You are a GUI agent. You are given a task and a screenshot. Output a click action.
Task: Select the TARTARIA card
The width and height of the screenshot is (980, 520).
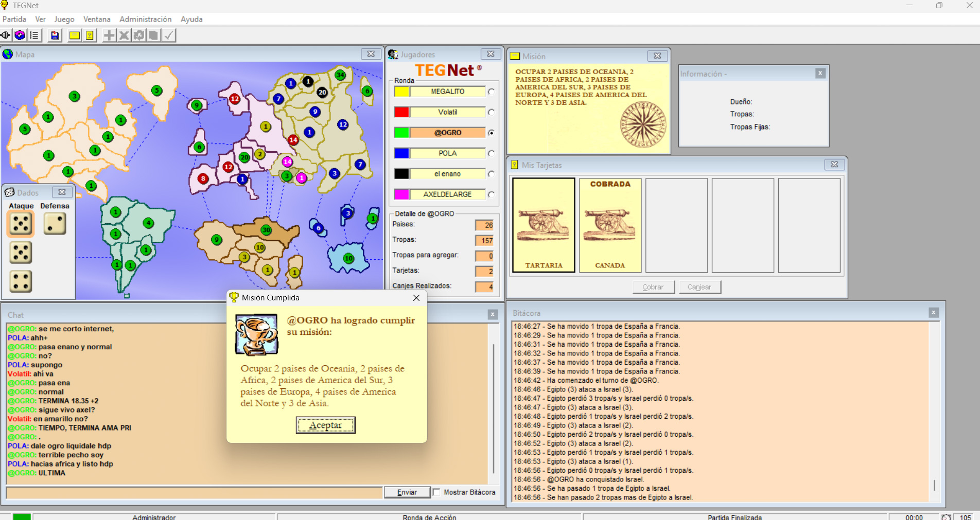coord(544,225)
